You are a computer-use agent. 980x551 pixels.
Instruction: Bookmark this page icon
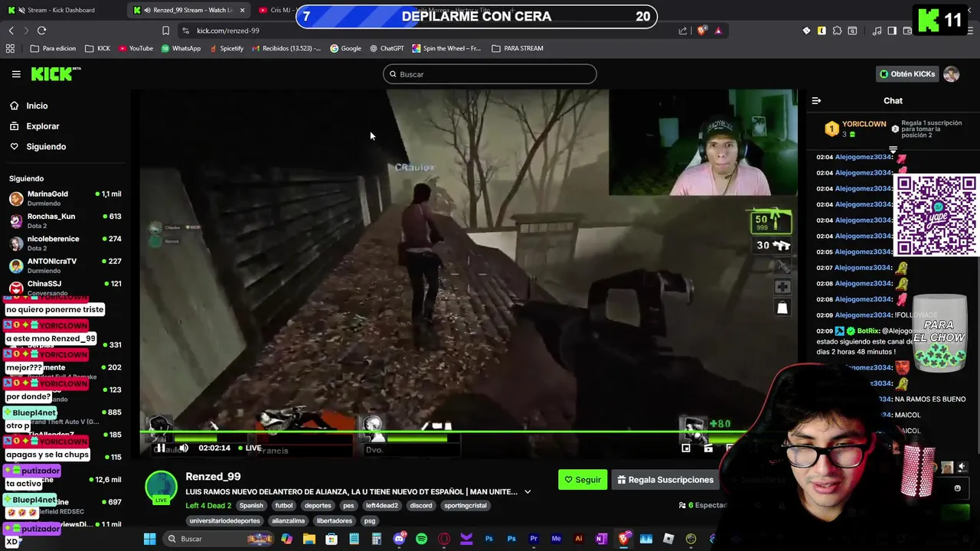point(165,31)
